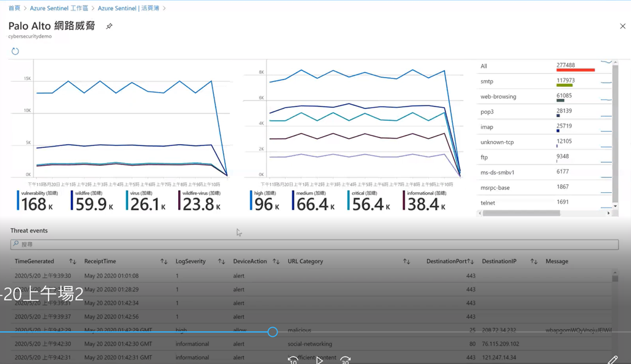
Task: Select the ms-ds-smbv1 application row
Action: pos(544,172)
